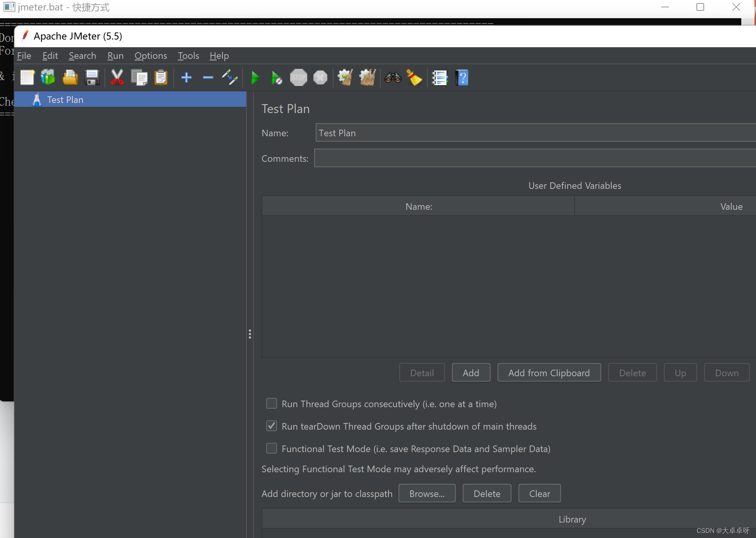
Task: Click the New test plan icon
Action: click(x=27, y=78)
